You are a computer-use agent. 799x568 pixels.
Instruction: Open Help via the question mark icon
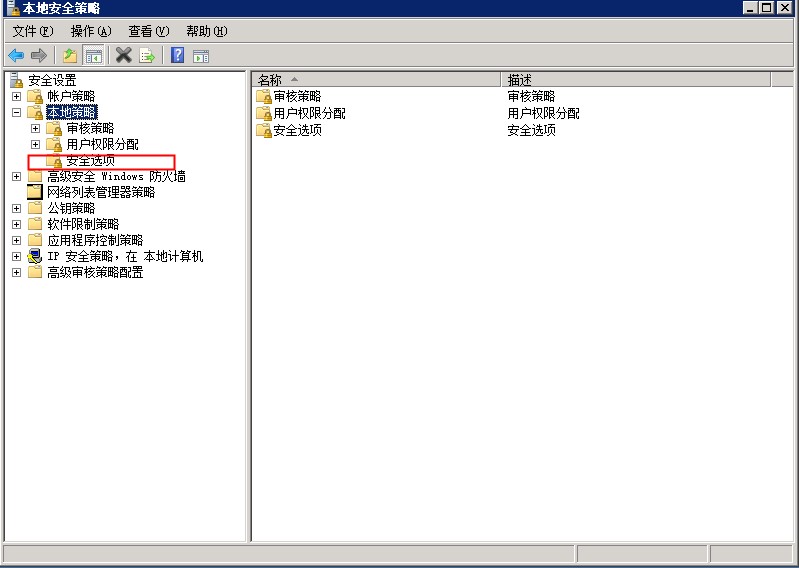click(178, 55)
